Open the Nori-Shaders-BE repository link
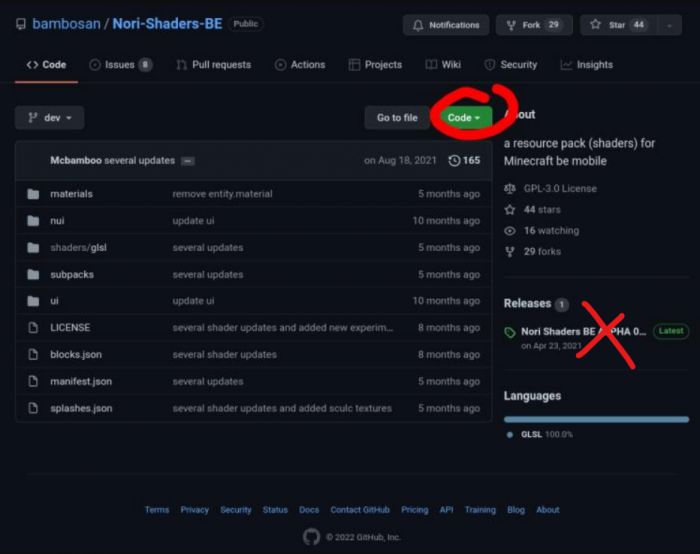 coord(167,24)
